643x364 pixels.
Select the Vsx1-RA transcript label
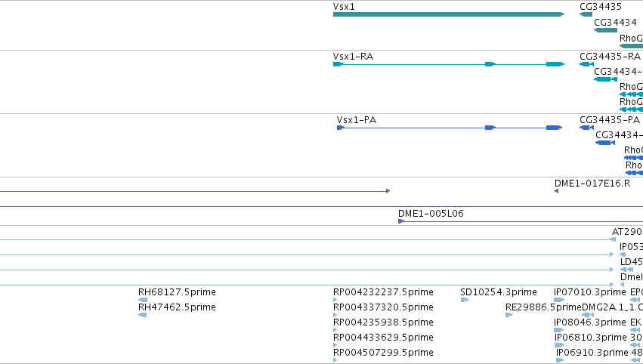coord(353,57)
